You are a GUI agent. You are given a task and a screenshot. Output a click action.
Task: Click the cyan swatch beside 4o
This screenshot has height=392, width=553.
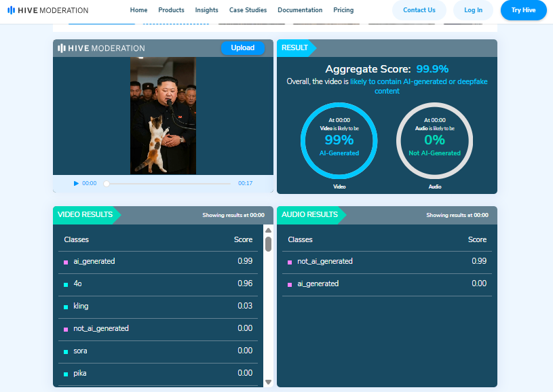(x=66, y=285)
